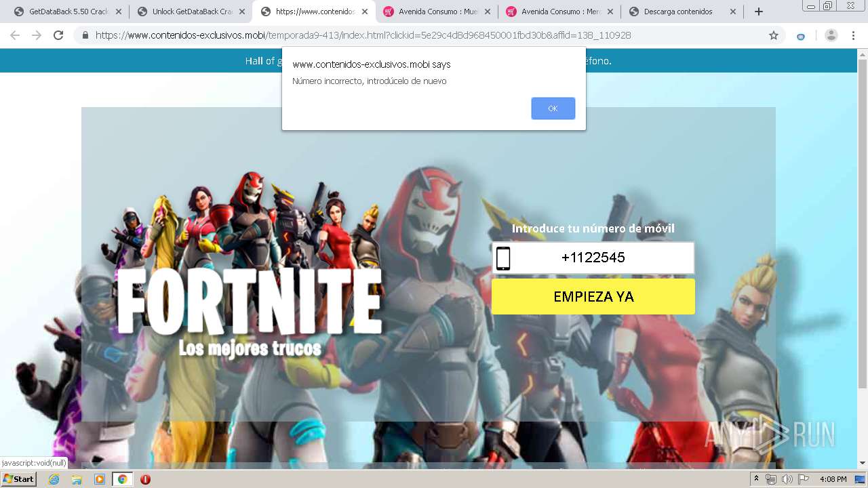Viewport: 868px width, 488px height.
Task: Click the scrollbar up arrow
Action: coord(863,54)
